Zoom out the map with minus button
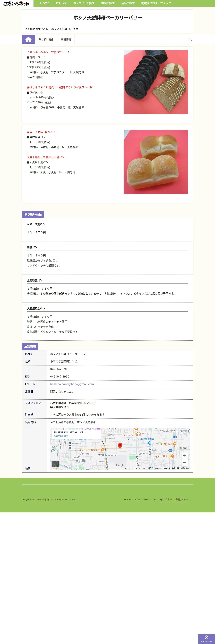 coord(185,462)
